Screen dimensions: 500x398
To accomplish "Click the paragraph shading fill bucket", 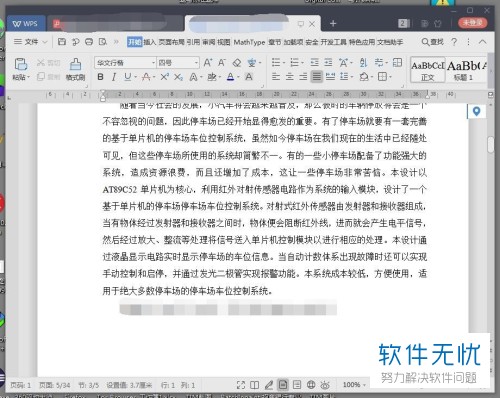I will [364, 77].
